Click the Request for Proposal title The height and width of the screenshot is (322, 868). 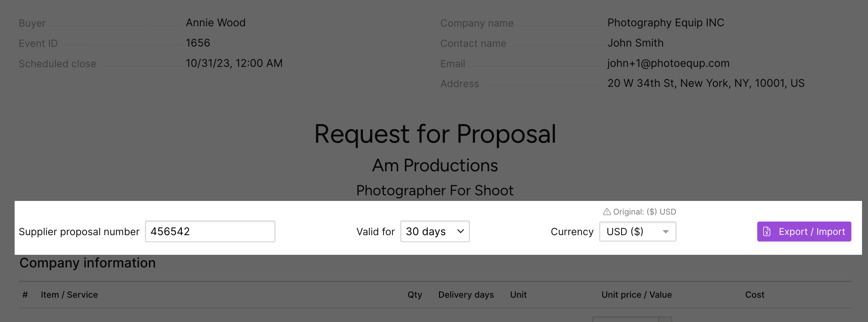point(435,134)
